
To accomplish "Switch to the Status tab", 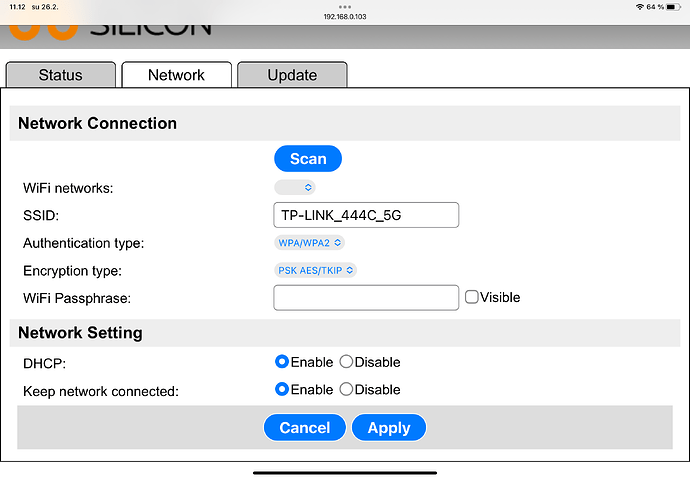I will click(x=61, y=75).
